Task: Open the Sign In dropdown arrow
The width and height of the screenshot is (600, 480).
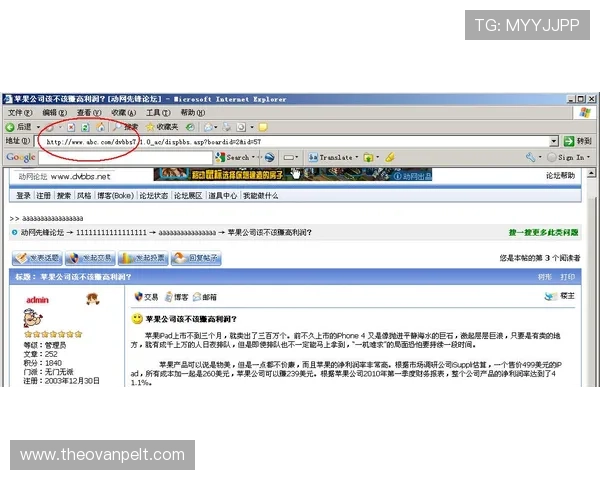Action: pos(589,157)
